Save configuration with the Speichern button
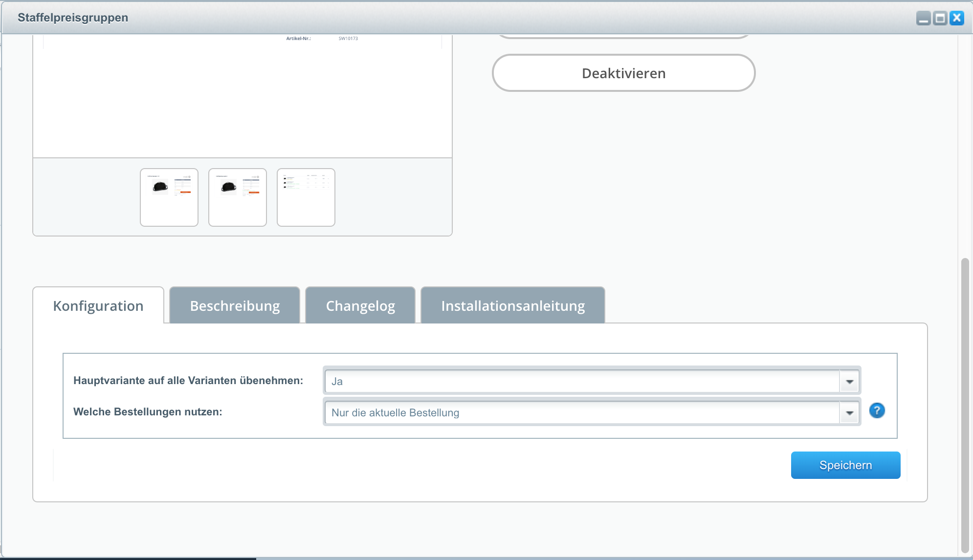This screenshot has height=560, width=973. pyautogui.click(x=845, y=465)
